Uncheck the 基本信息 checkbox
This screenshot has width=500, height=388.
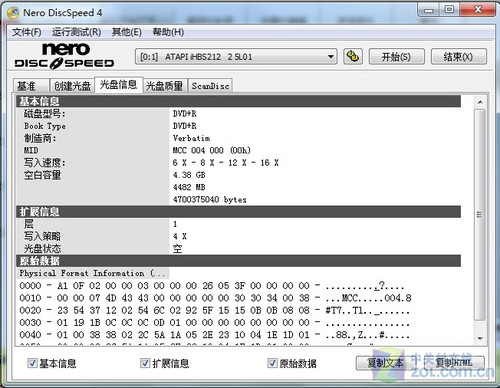[32, 363]
